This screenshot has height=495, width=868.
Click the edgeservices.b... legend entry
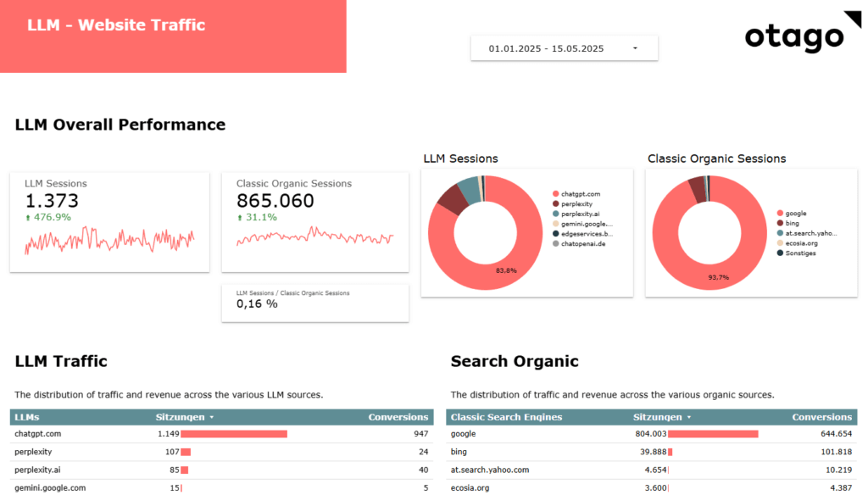tap(582, 234)
